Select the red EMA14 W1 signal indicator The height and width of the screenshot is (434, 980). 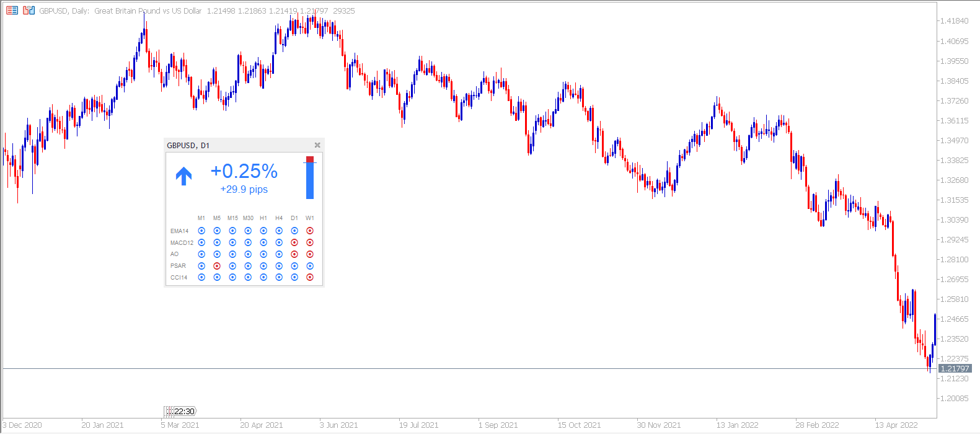pyautogui.click(x=310, y=231)
